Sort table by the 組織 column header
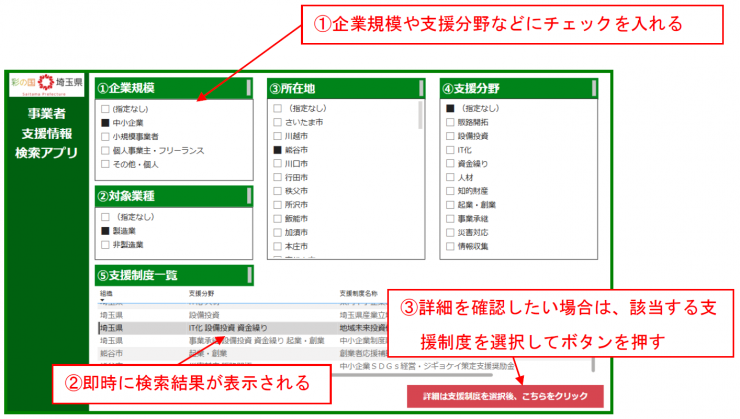740x419 pixels. click(x=106, y=293)
